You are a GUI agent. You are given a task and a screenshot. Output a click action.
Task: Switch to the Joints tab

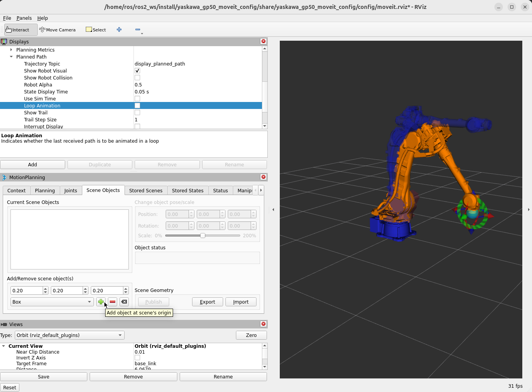[x=71, y=190]
